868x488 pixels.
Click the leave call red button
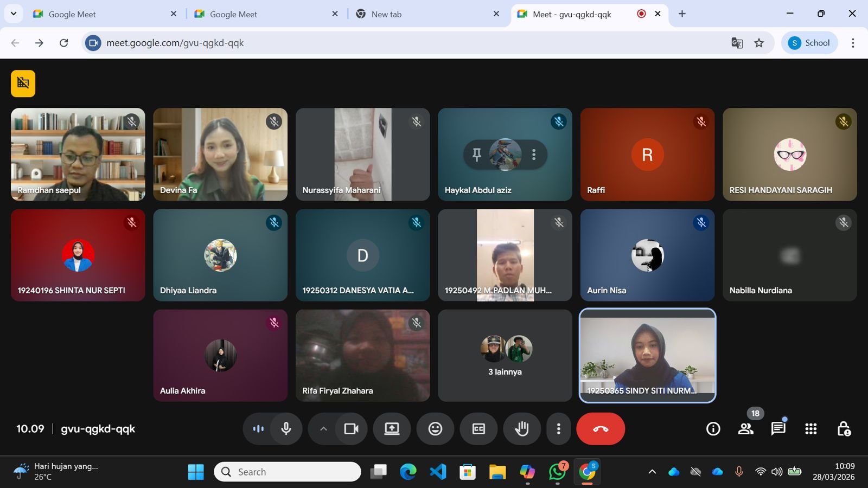click(x=600, y=429)
